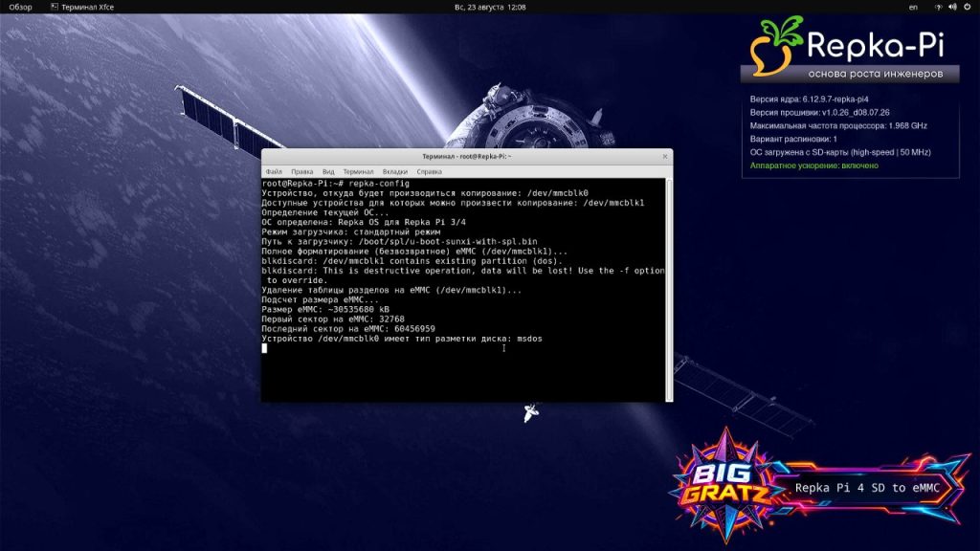This screenshot has height=551, width=980.
Task: Select the Терминал Xfce item in the top panel
Action: tap(82, 7)
